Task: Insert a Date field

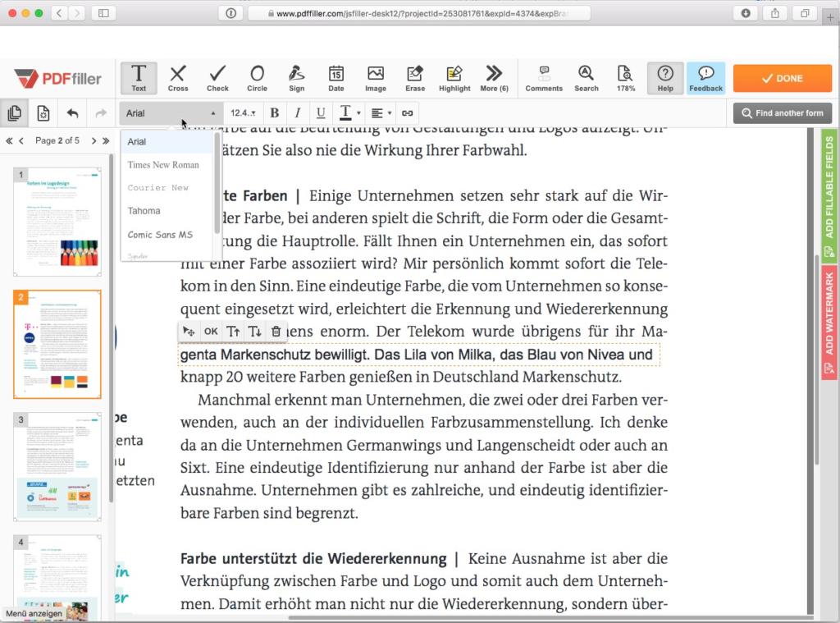Action: coord(336,78)
